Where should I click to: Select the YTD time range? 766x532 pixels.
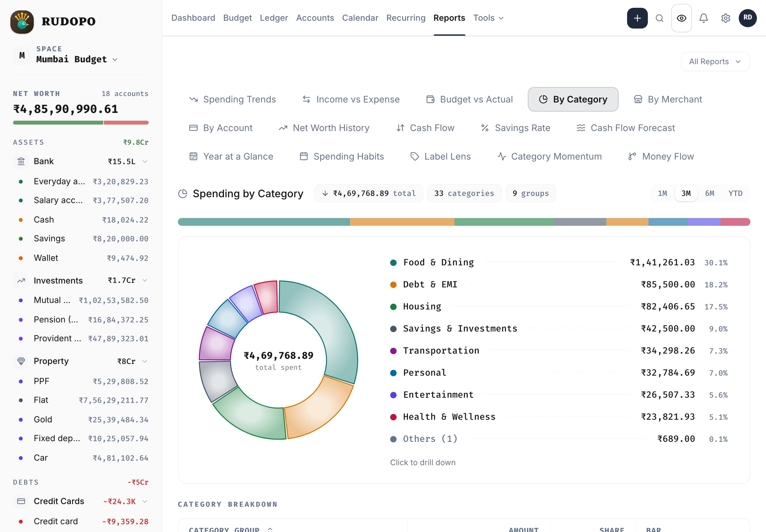735,193
